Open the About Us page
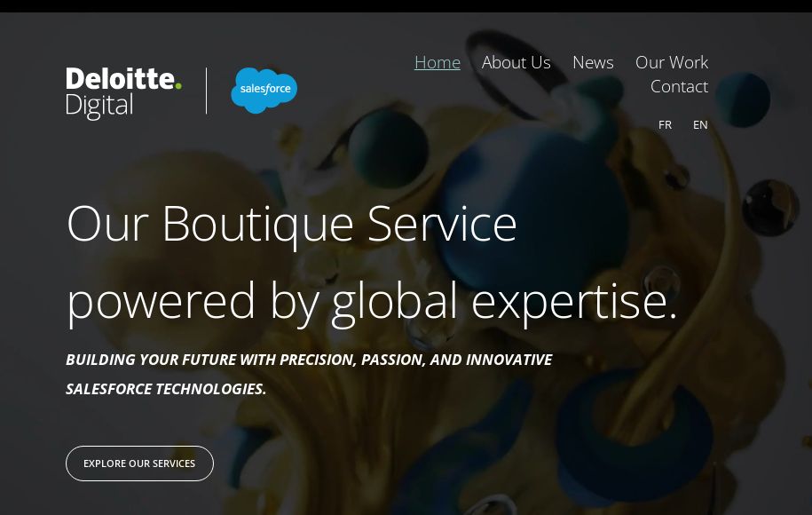The height and width of the screenshot is (515, 812). coord(516,62)
